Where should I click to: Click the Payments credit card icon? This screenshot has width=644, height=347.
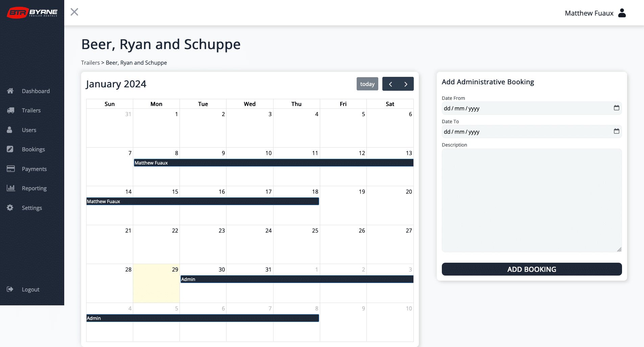pyautogui.click(x=10, y=169)
